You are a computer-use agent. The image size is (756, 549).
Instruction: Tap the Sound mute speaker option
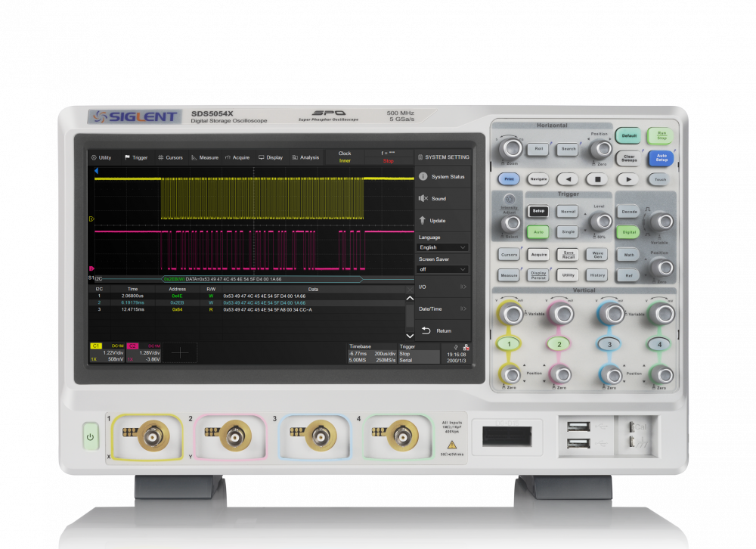tap(443, 199)
